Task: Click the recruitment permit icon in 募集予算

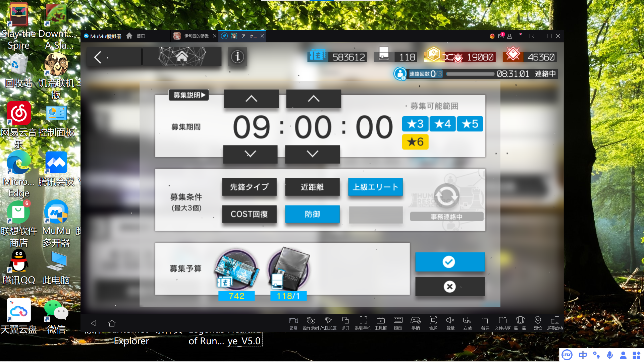Action: [289, 269]
